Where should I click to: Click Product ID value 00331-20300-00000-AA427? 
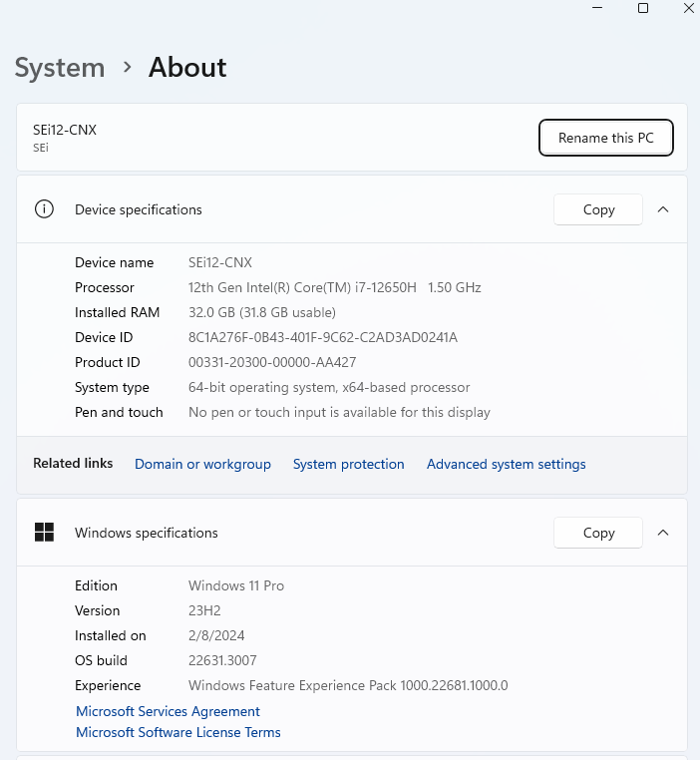tap(272, 362)
